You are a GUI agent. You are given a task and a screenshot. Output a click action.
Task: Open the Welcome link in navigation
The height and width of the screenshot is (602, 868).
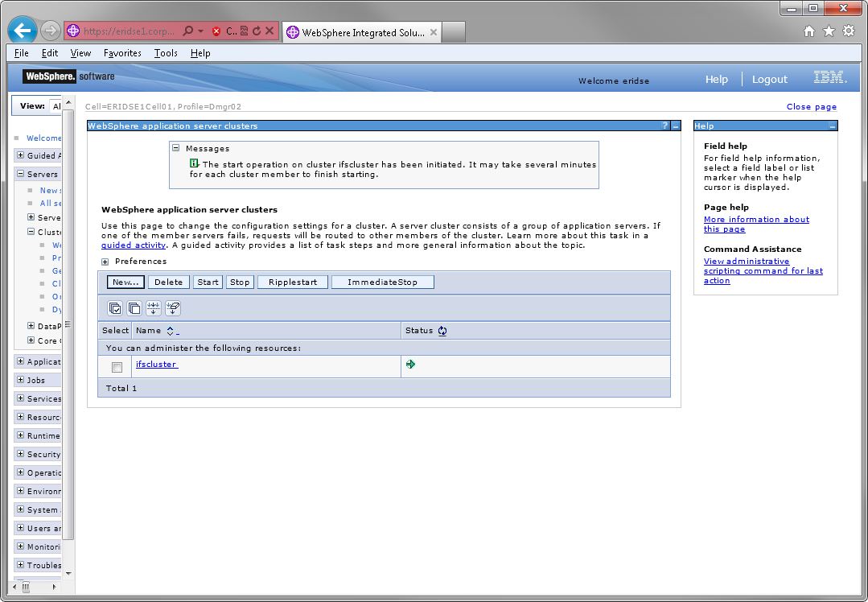point(43,138)
